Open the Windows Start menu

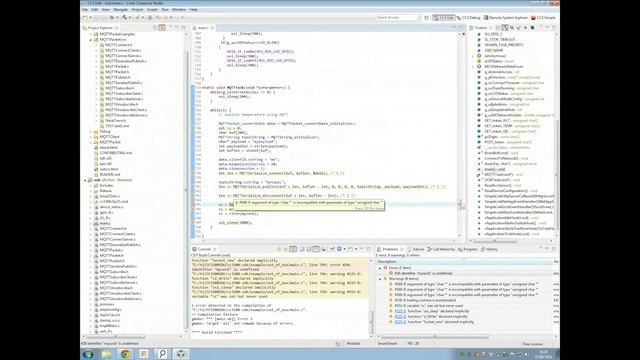coord(88,353)
